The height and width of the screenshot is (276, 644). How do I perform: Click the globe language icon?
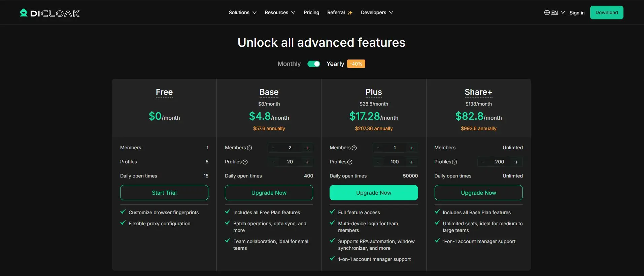pos(547,12)
